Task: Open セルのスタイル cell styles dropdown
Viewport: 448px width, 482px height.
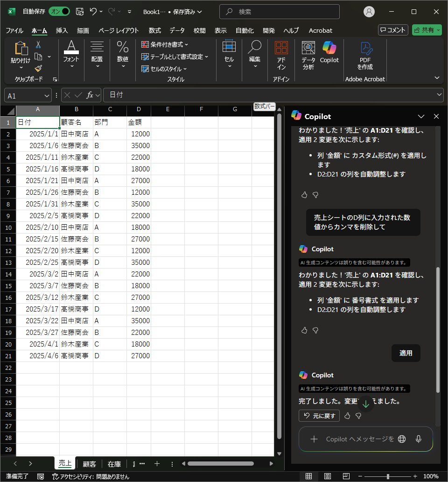Action: pyautogui.click(x=164, y=69)
